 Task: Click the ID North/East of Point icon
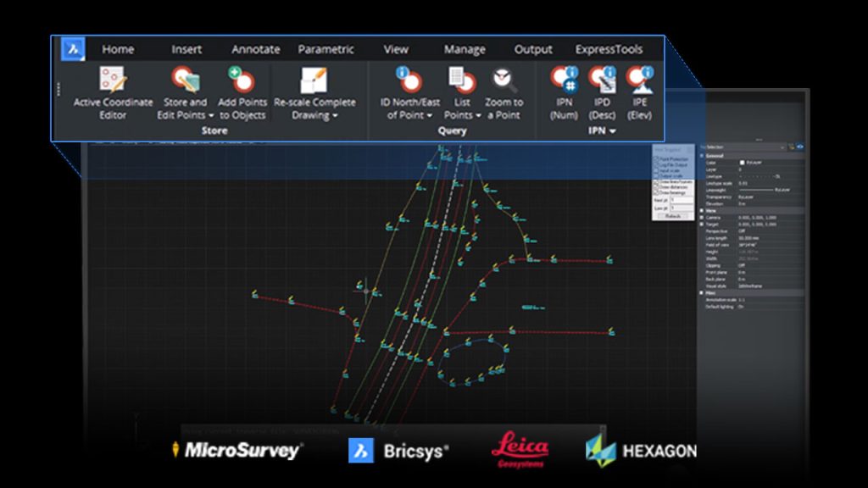tap(409, 80)
